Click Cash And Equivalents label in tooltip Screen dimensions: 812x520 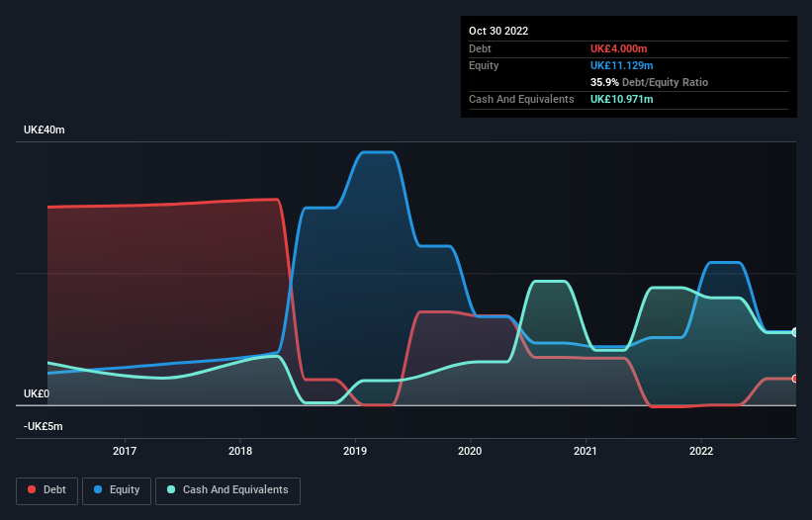point(521,99)
